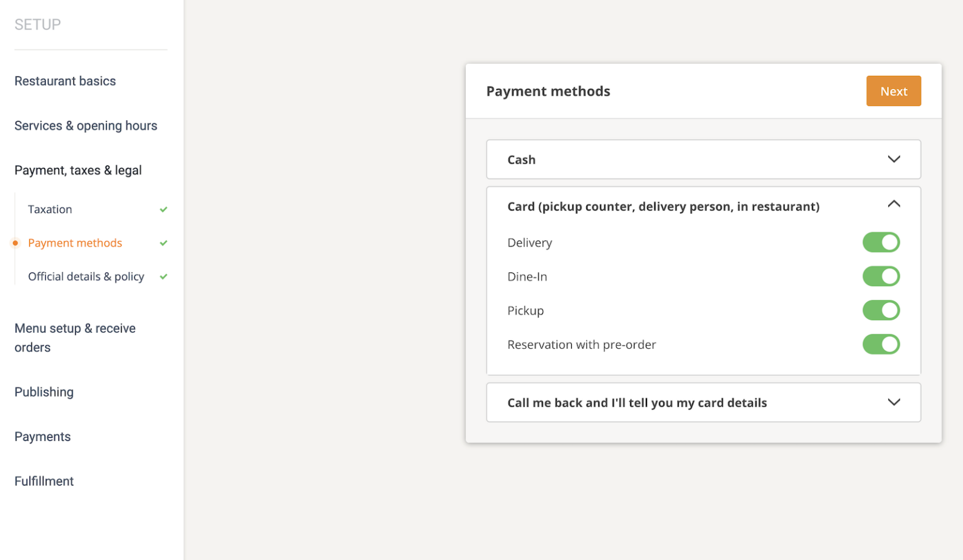963x560 pixels.
Task: Go to Services & opening hours
Action: click(86, 126)
